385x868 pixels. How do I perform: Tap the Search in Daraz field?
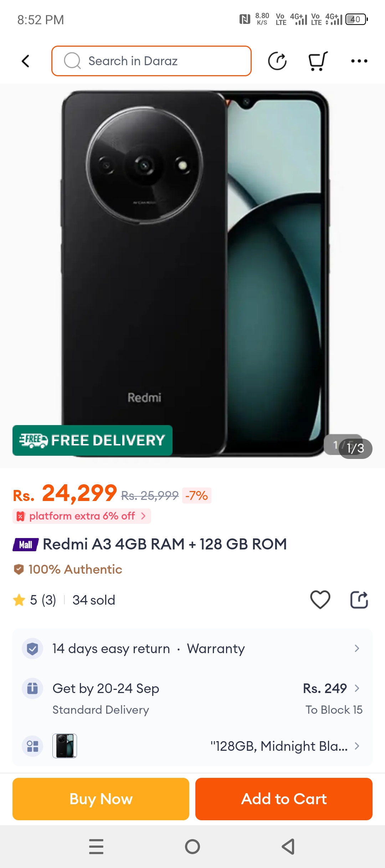(x=152, y=61)
